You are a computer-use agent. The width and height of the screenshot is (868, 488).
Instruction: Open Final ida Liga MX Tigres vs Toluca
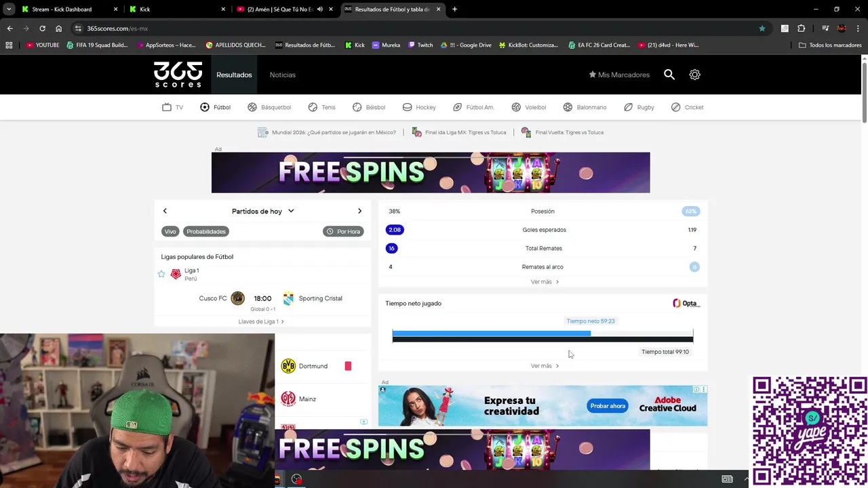pyautogui.click(x=459, y=132)
